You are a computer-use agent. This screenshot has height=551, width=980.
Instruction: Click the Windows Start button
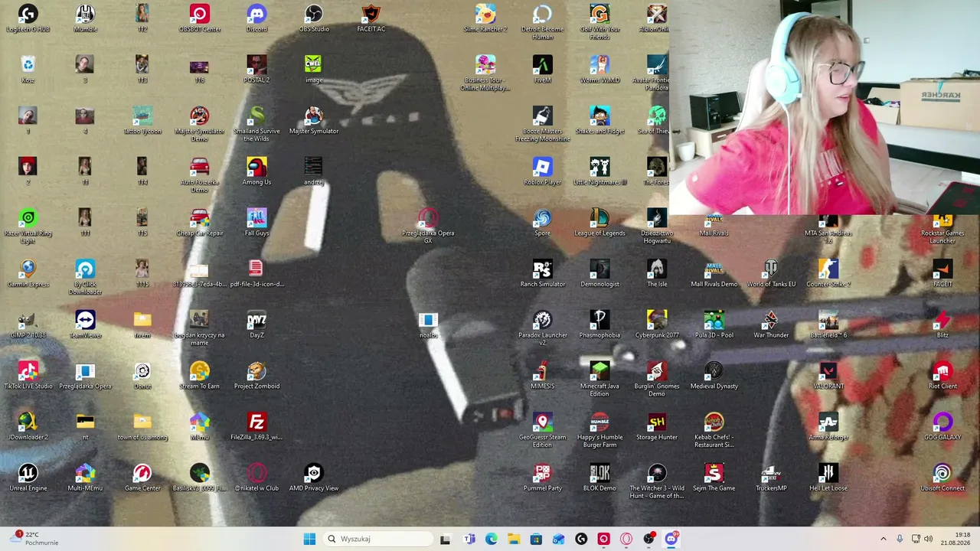[x=309, y=539]
